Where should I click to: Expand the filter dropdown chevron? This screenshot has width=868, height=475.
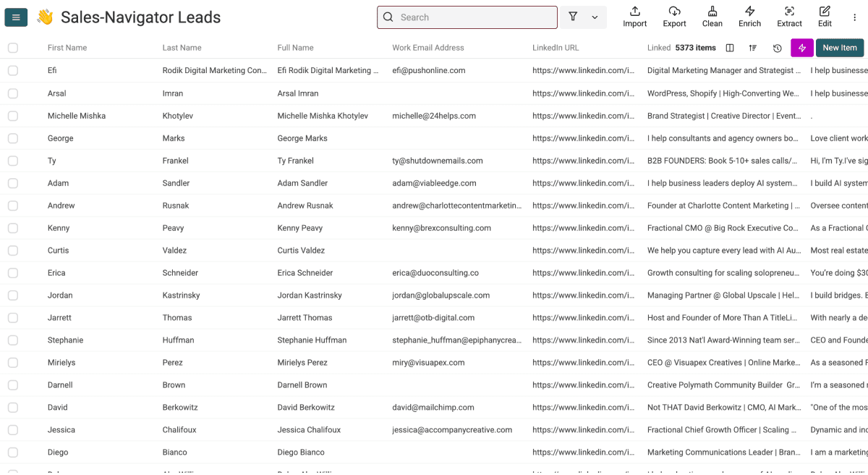coord(595,17)
